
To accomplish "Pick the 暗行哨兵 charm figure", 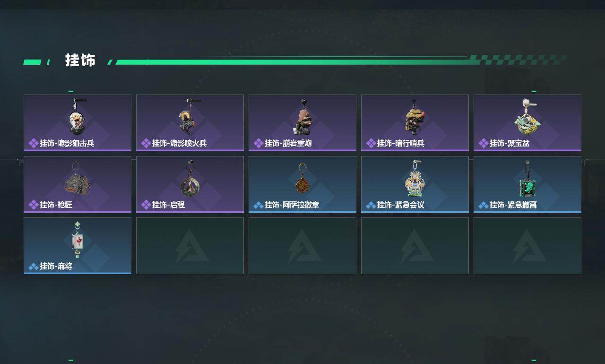I will pos(415,117).
